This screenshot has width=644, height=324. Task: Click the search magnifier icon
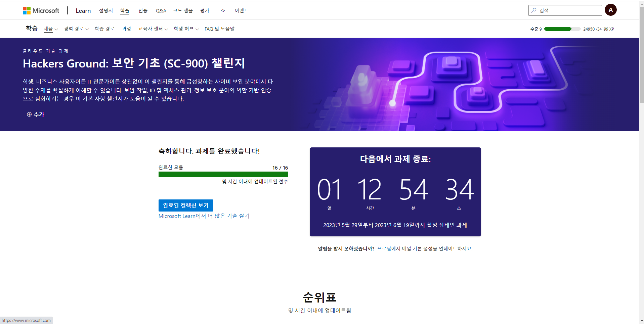click(x=534, y=10)
